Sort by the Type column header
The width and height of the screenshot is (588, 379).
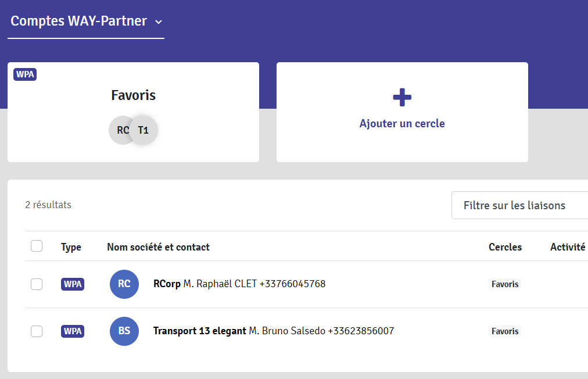[71, 247]
